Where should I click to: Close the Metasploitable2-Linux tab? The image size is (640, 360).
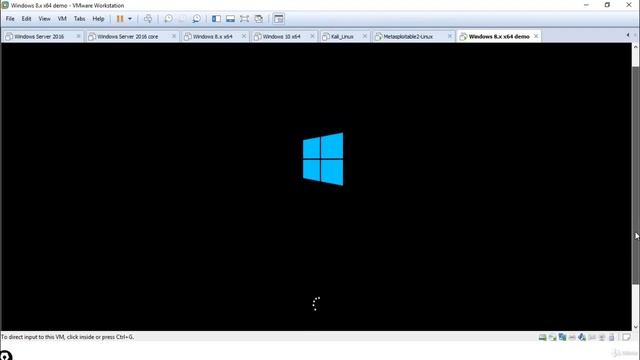(x=450, y=36)
